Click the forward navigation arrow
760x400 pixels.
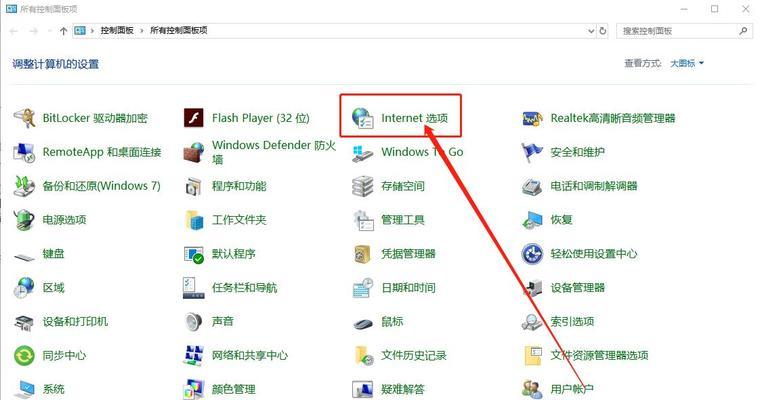33,31
